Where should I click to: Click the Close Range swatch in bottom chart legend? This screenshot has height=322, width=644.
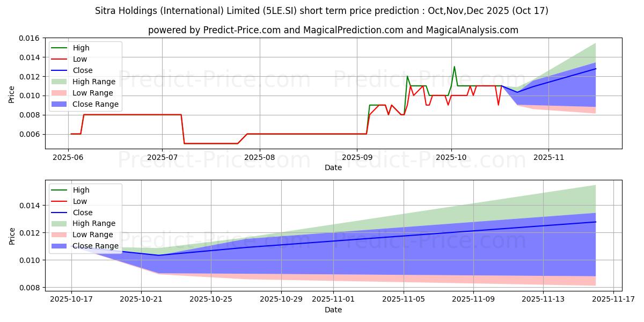point(61,246)
